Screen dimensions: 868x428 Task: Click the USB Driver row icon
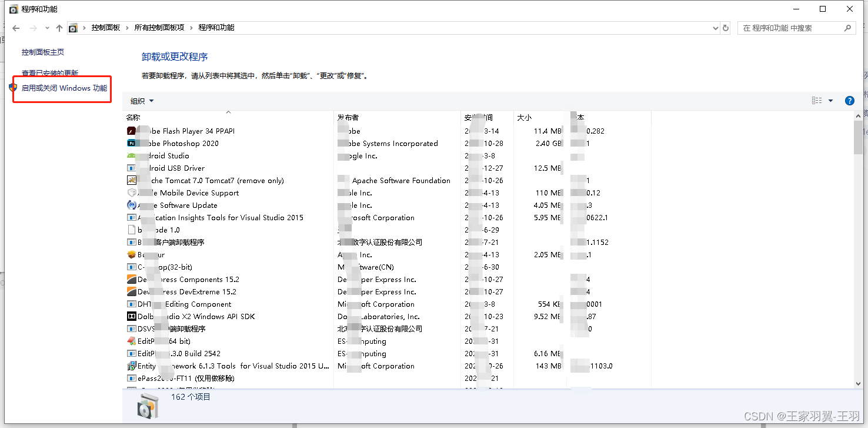click(x=132, y=168)
